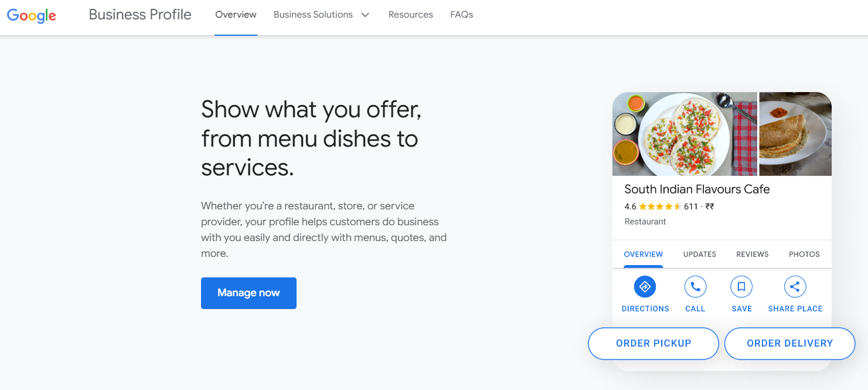This screenshot has height=390, width=868.
Task: Click the ORDER DELIVERY button
Action: [789, 343]
